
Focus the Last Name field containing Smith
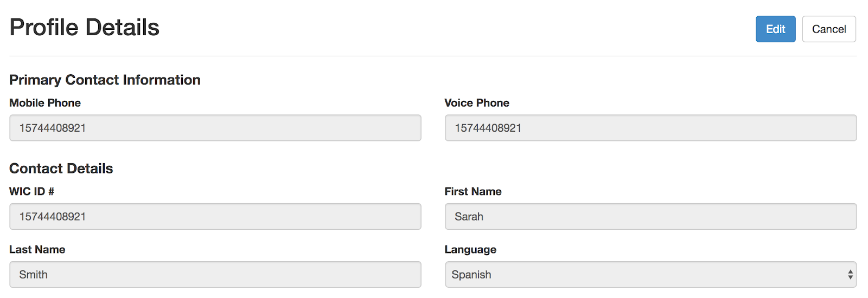[x=215, y=275]
